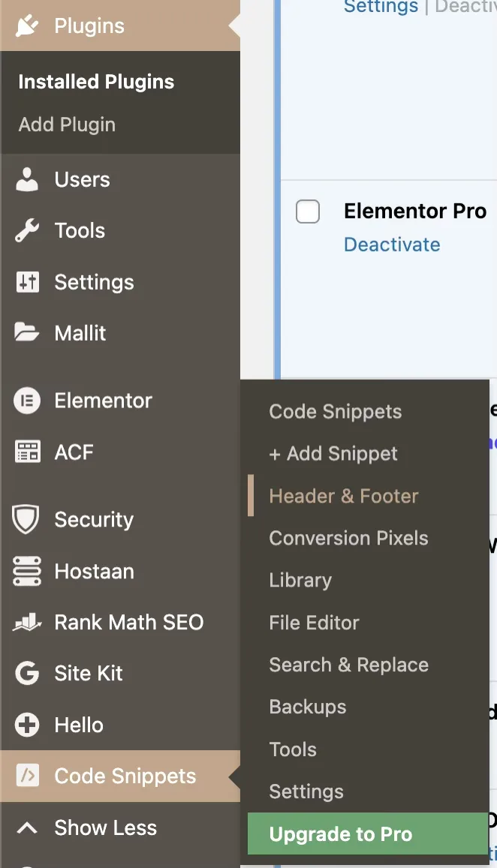
Task: Select the Hello plus icon
Action: [x=27, y=725]
